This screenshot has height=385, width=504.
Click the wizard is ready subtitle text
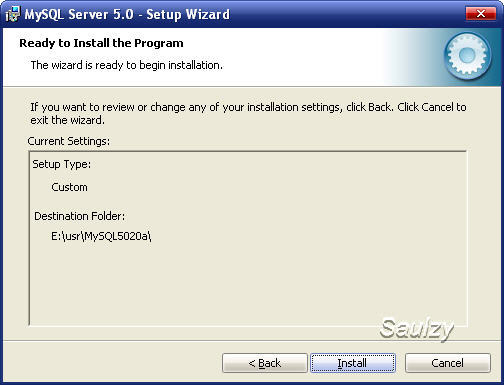pos(127,65)
